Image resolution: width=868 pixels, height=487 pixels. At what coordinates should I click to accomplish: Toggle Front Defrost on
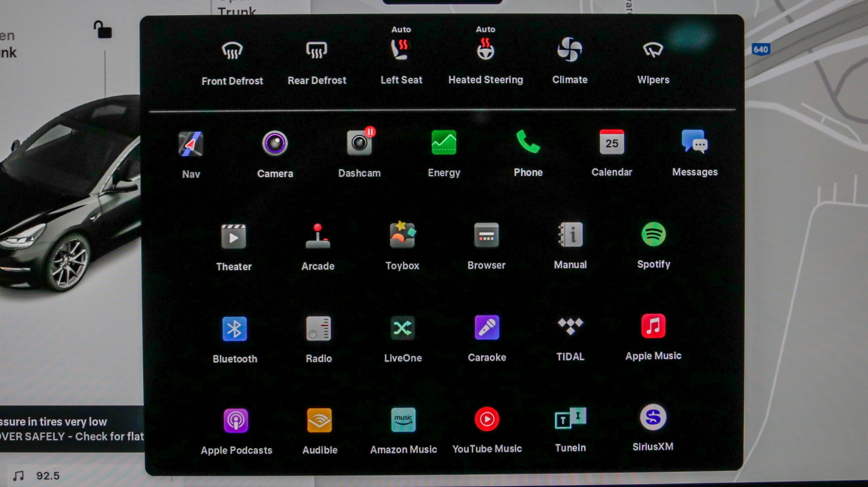(x=232, y=51)
